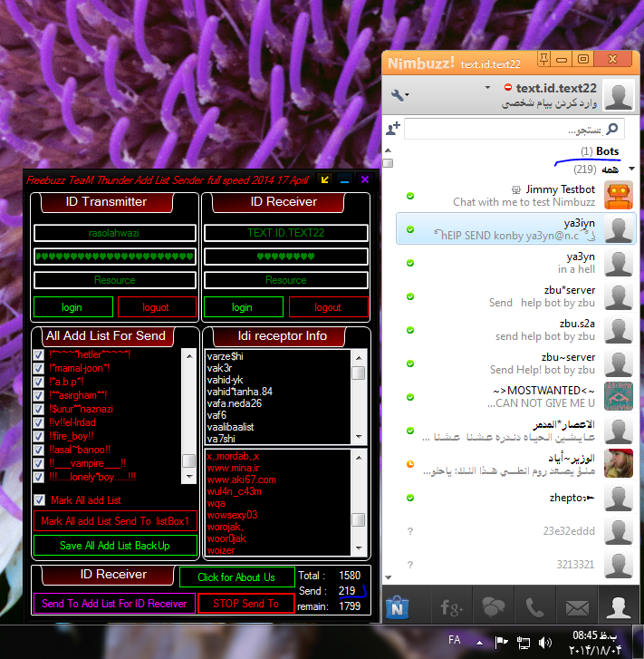Click Mark All add List Send To listBox1
This screenshot has width=644, height=659.
tap(115, 521)
